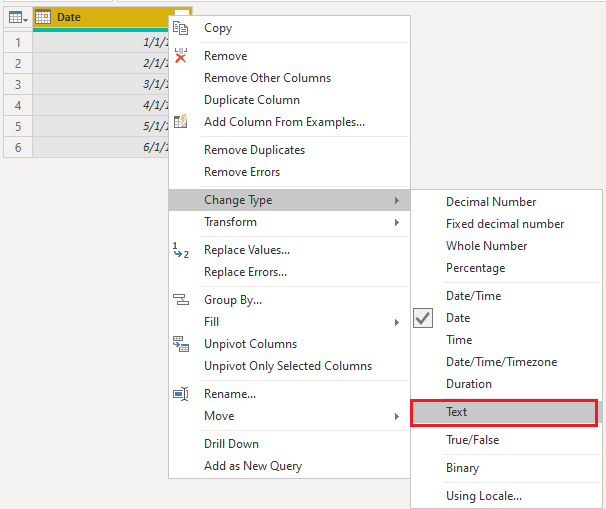This screenshot has width=606, height=509.
Task: Select row number 2
Action: [x=18, y=63]
